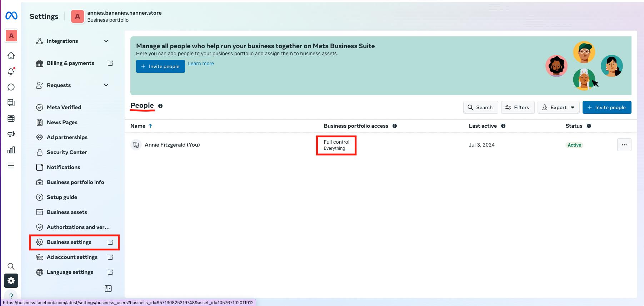Click info icon beside Business portfolio access
Screen dimensions: 644x306
tap(395, 126)
